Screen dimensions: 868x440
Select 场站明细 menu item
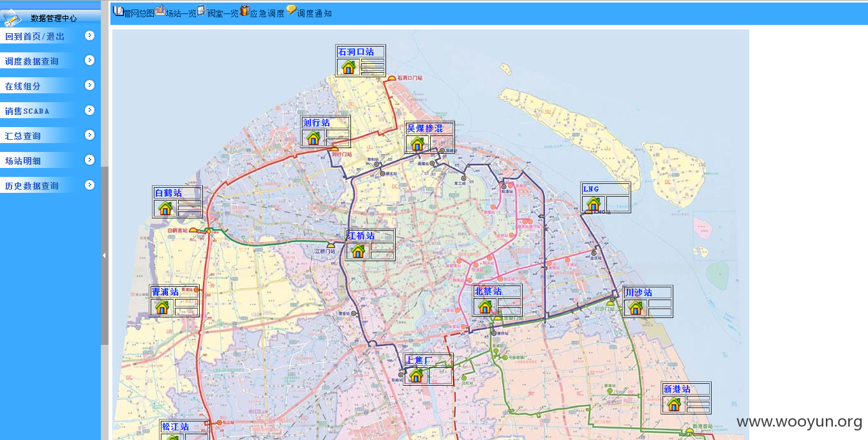coord(23,161)
